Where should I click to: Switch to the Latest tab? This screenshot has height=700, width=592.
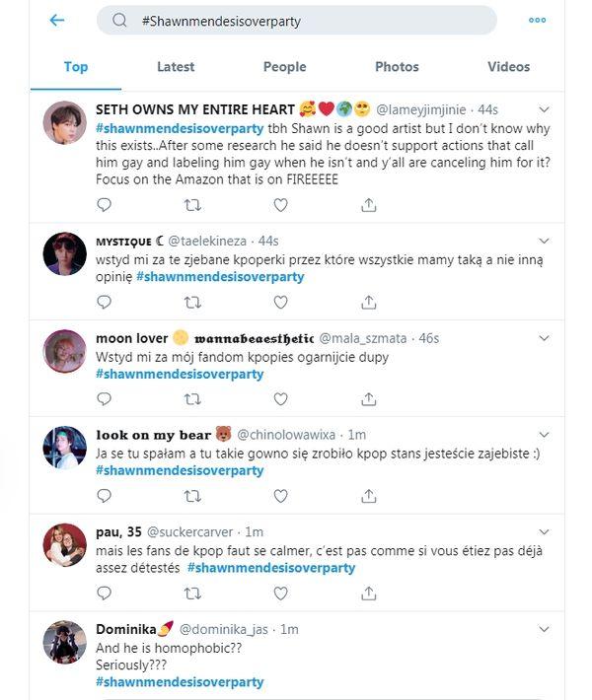point(176,67)
